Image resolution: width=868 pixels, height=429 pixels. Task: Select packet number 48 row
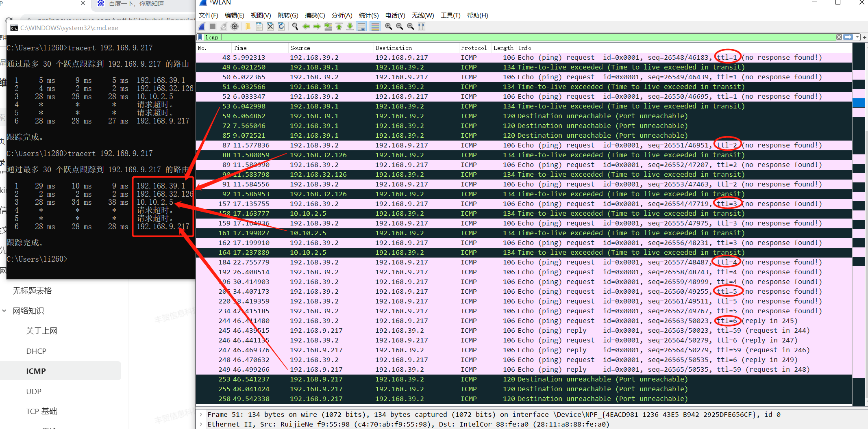point(524,58)
